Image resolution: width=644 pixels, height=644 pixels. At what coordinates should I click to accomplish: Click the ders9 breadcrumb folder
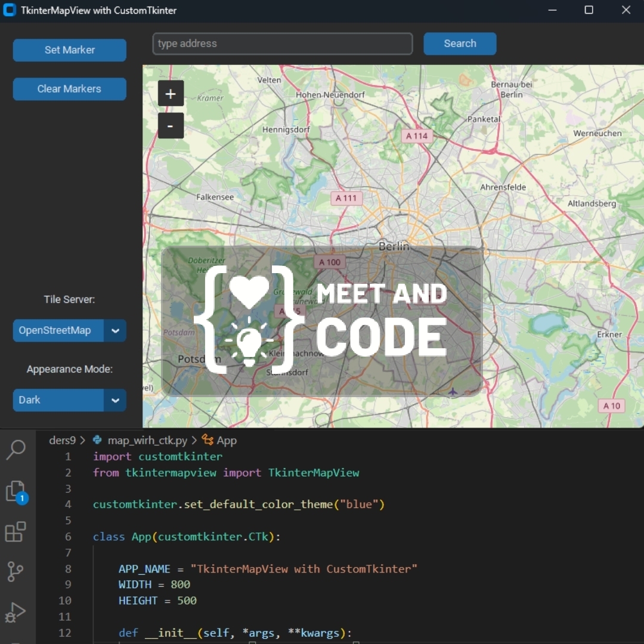point(63,440)
